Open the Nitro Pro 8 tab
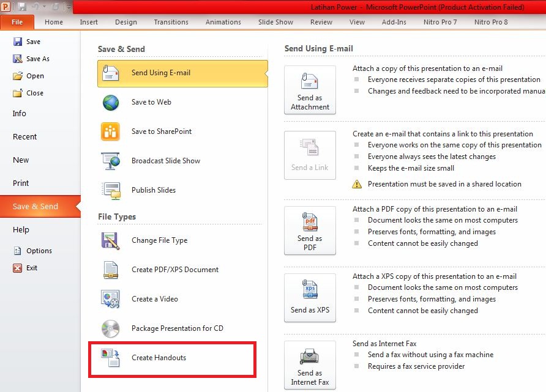This screenshot has width=546, height=392. tap(491, 22)
